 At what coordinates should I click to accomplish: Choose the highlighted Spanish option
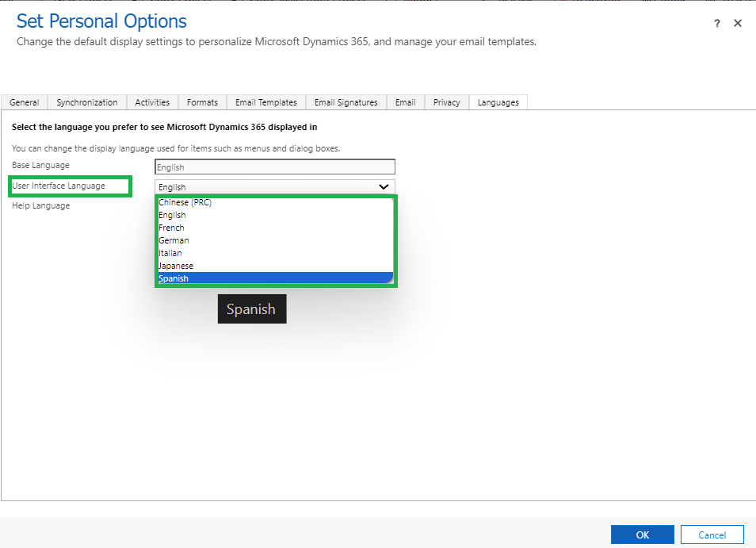[276, 278]
